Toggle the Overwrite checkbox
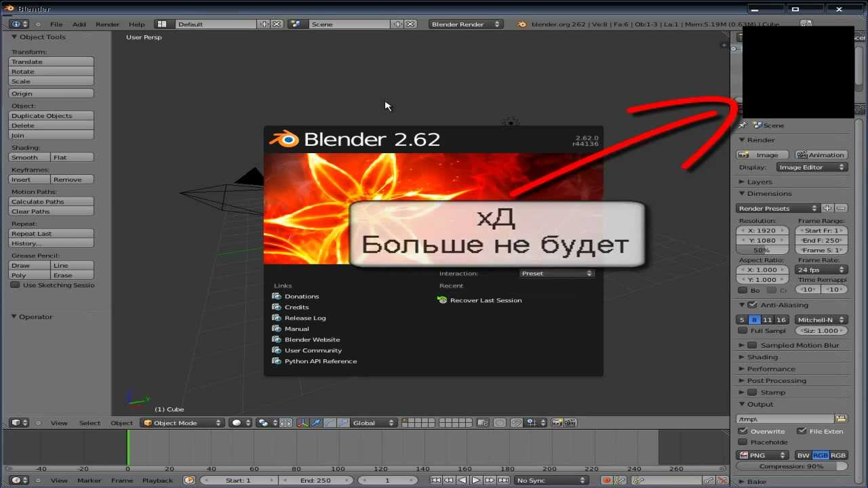868x488 pixels. click(743, 431)
